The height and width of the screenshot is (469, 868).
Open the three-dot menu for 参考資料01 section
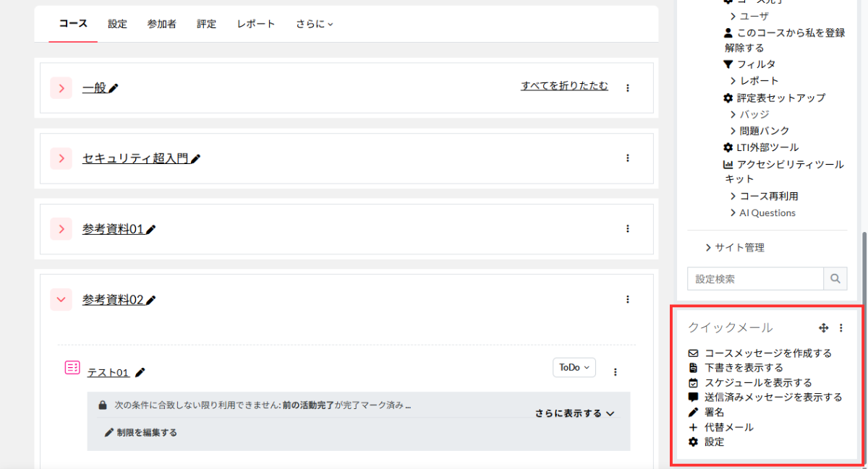click(627, 228)
